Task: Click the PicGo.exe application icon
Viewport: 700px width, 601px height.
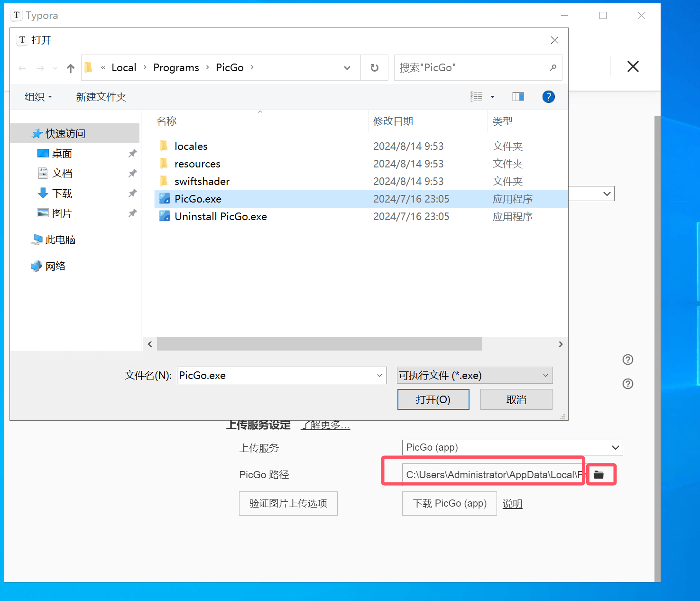Action: click(x=165, y=198)
